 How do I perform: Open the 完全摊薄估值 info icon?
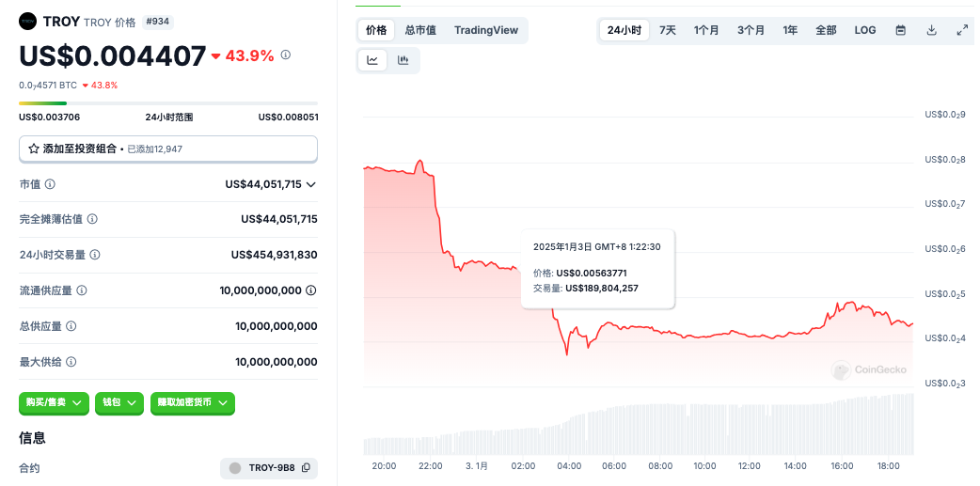[92, 219]
